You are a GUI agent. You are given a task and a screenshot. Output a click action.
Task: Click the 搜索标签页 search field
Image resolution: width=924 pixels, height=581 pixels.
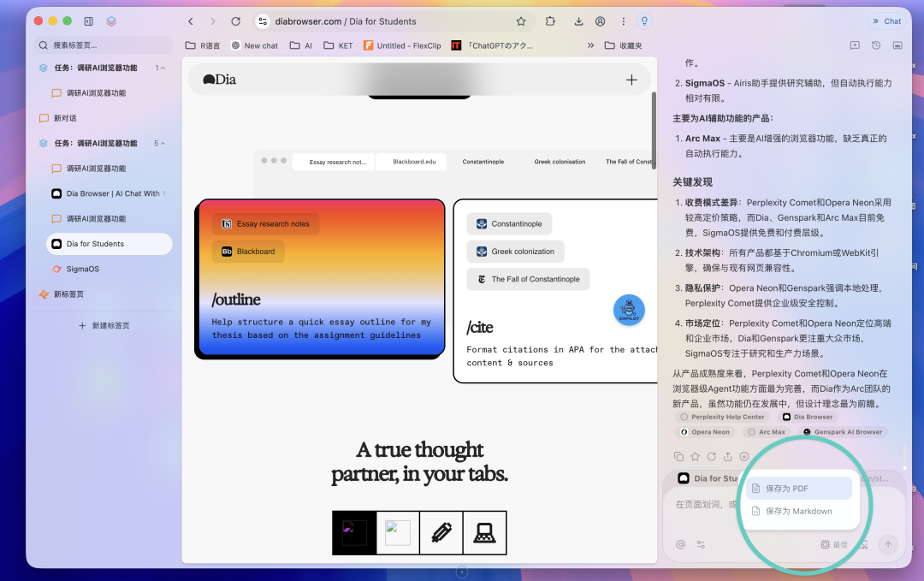pyautogui.click(x=104, y=45)
